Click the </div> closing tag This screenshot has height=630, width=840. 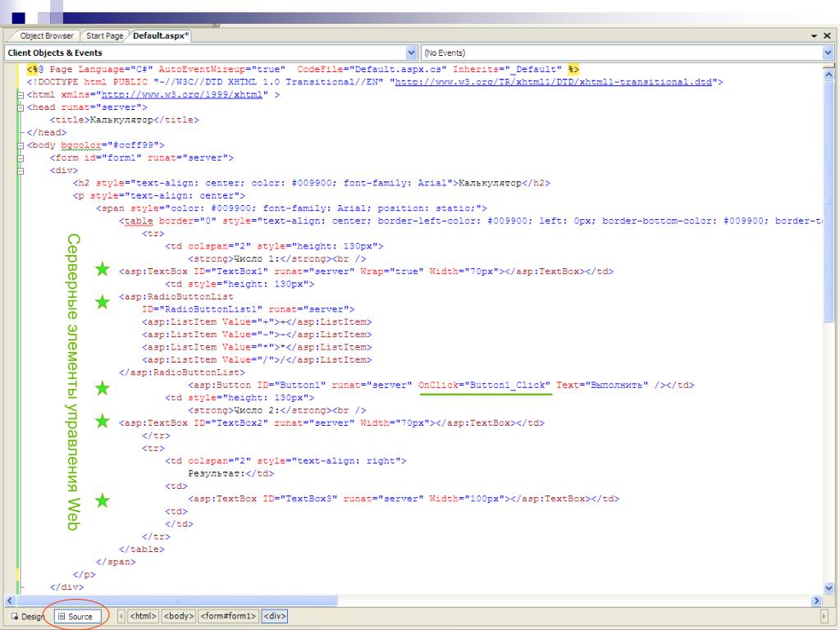[67, 587]
